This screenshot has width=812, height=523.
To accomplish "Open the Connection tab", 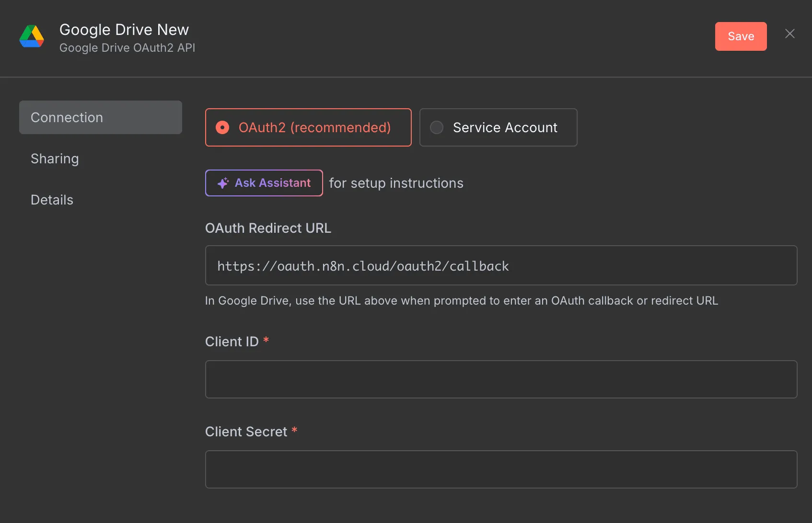I will [x=100, y=117].
